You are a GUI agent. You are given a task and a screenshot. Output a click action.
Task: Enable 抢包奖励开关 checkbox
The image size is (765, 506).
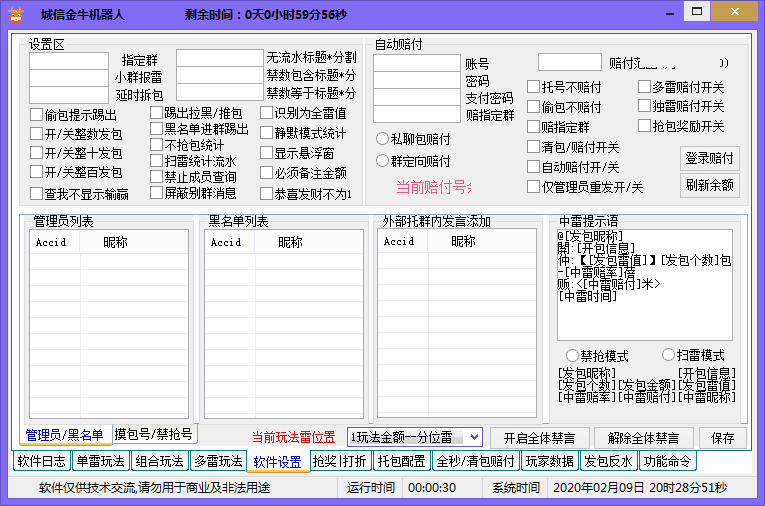[x=644, y=126]
